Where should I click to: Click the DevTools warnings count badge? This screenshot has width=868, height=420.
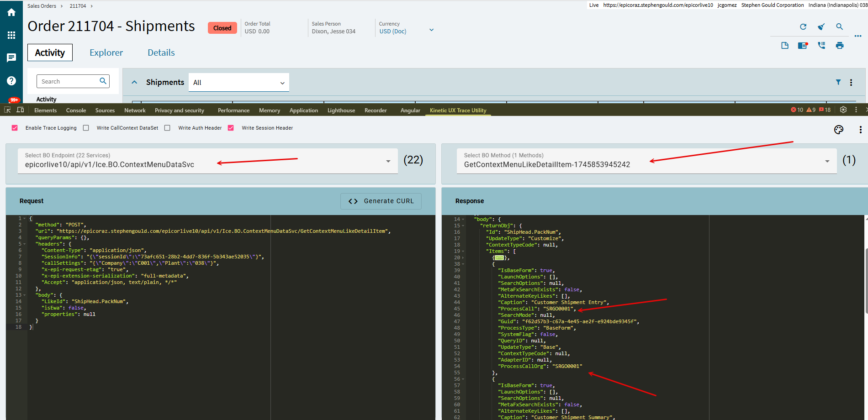click(x=811, y=110)
